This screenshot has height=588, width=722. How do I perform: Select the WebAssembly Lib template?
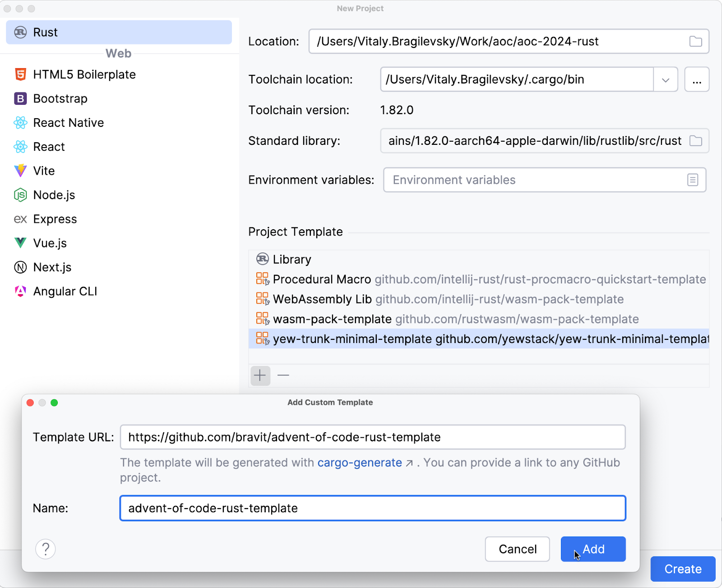click(479, 299)
